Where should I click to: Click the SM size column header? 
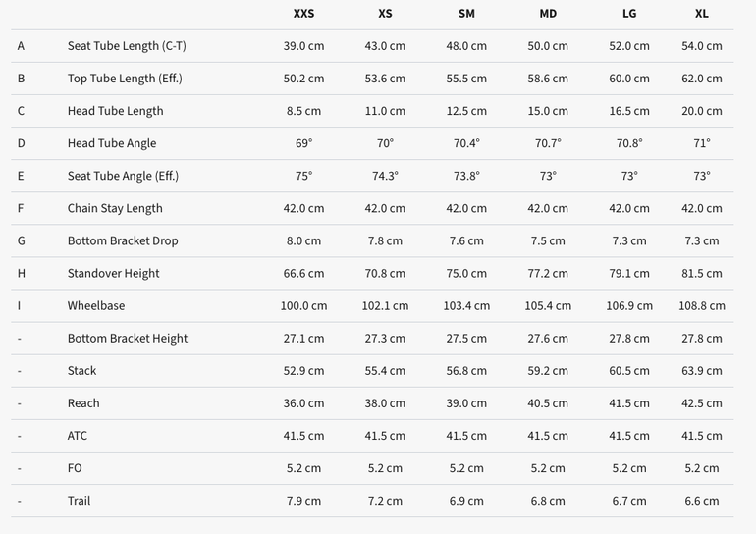click(x=466, y=14)
